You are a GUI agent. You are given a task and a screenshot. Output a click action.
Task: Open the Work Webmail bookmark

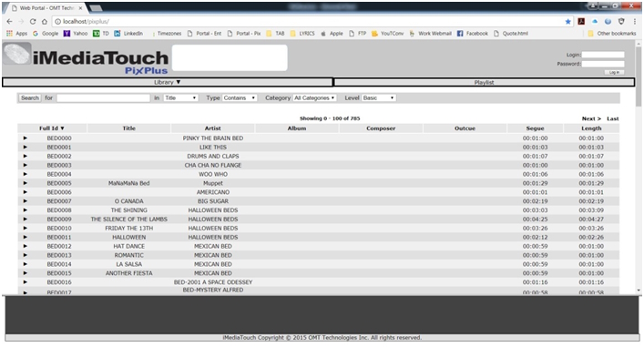[x=430, y=34]
